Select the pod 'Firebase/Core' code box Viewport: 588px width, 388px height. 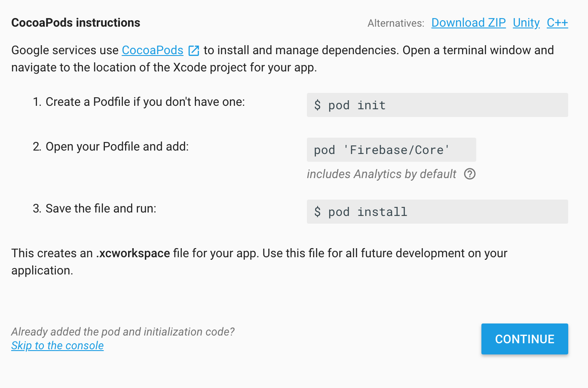(x=392, y=150)
